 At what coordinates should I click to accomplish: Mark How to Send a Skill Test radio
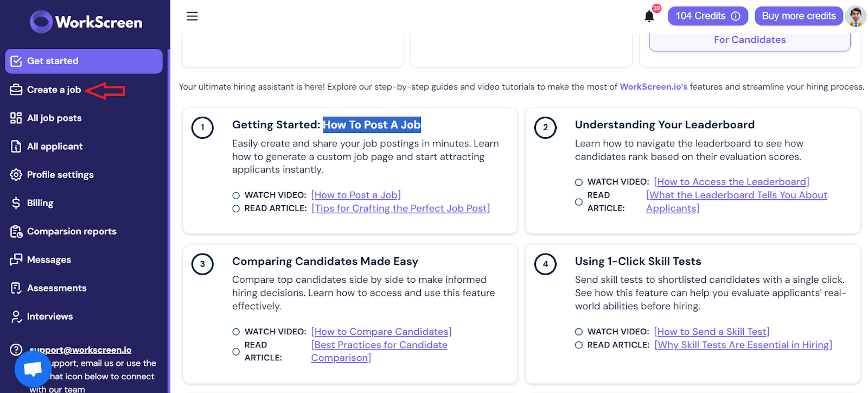pyautogui.click(x=579, y=332)
